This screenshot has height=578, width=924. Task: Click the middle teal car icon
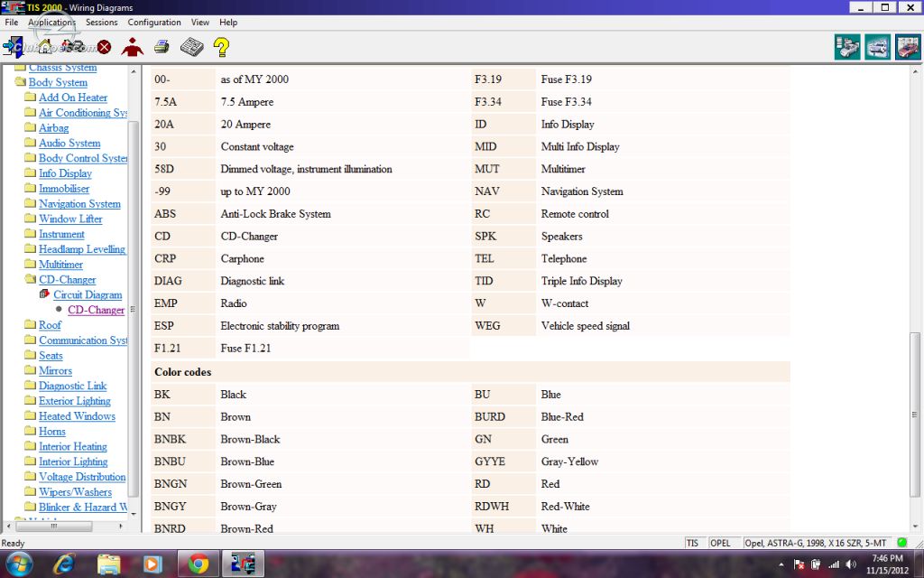coord(877,47)
